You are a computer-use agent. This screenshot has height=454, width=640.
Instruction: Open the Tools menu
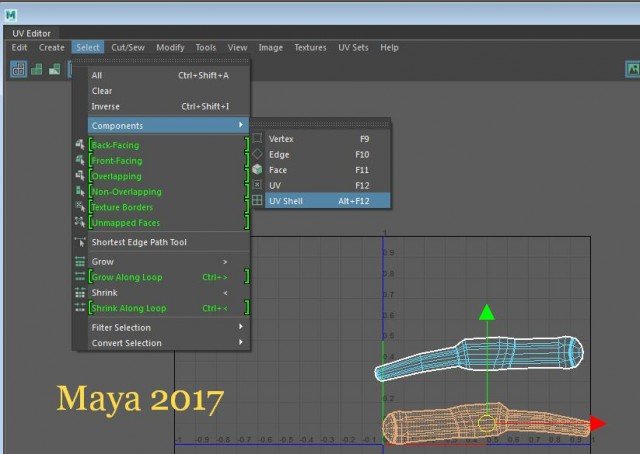coord(206,47)
